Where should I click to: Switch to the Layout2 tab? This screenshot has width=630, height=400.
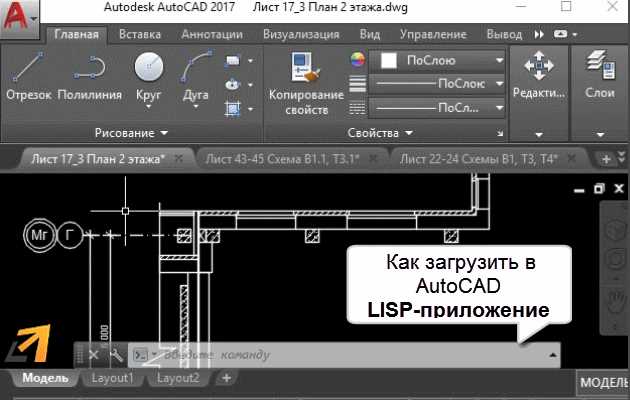click(x=178, y=378)
